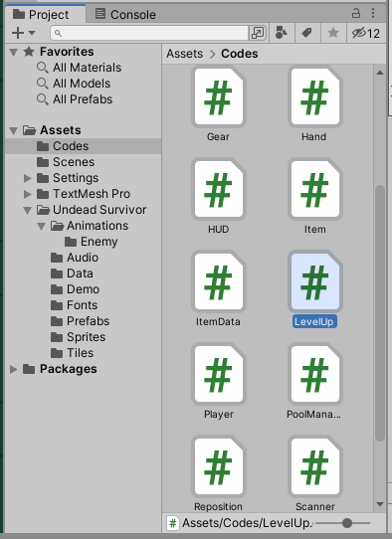The image size is (392, 539).
Task: Select the Demo folder
Action: pyautogui.click(x=84, y=289)
